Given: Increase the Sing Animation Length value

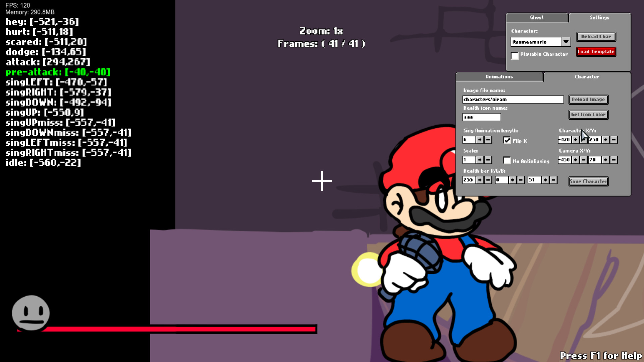Looking at the screenshot, I should [480, 140].
